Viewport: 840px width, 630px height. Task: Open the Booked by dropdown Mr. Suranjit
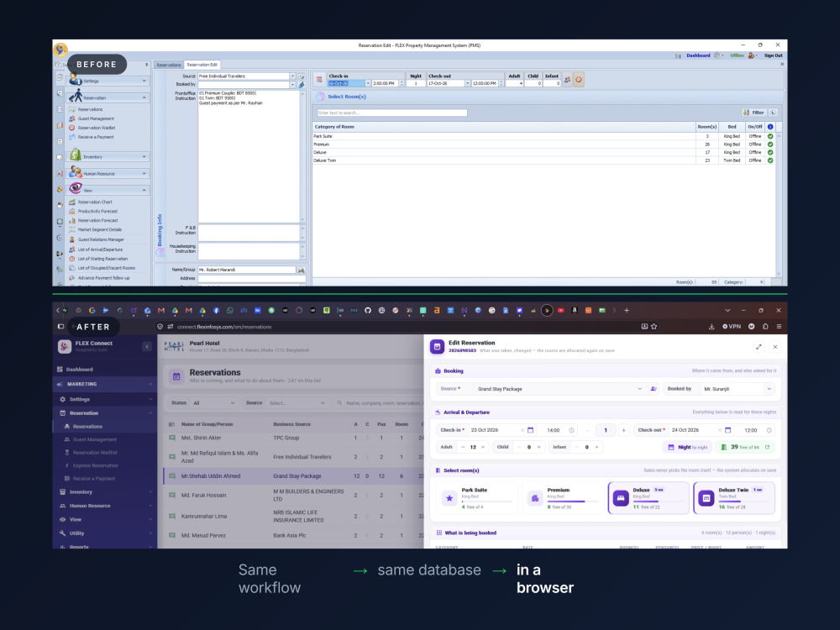tap(737, 389)
